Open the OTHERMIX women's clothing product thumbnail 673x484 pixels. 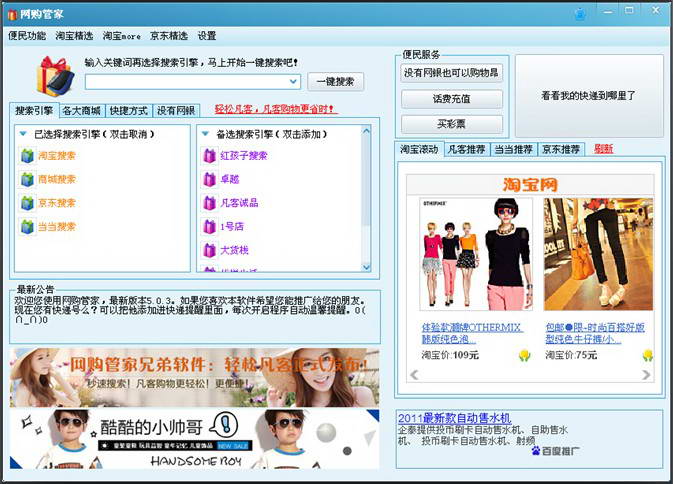click(x=476, y=254)
